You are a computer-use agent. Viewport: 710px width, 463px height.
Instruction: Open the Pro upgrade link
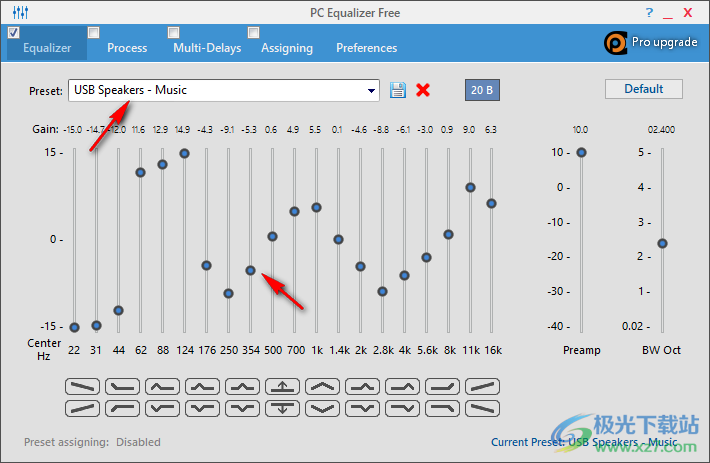[651, 43]
